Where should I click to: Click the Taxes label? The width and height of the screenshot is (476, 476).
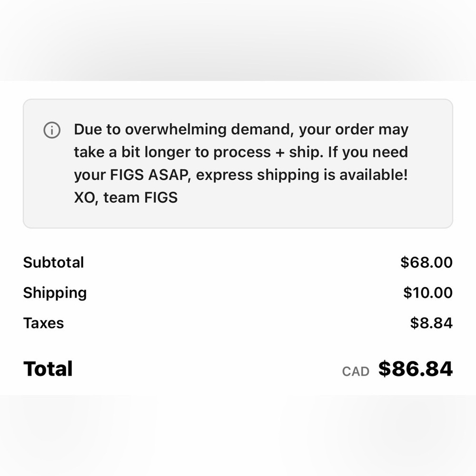(44, 323)
